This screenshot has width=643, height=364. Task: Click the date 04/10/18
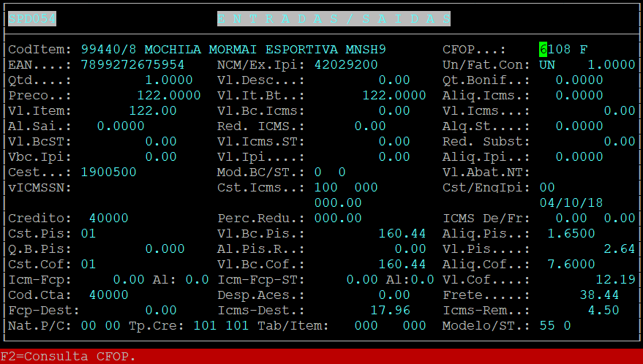[x=571, y=203]
